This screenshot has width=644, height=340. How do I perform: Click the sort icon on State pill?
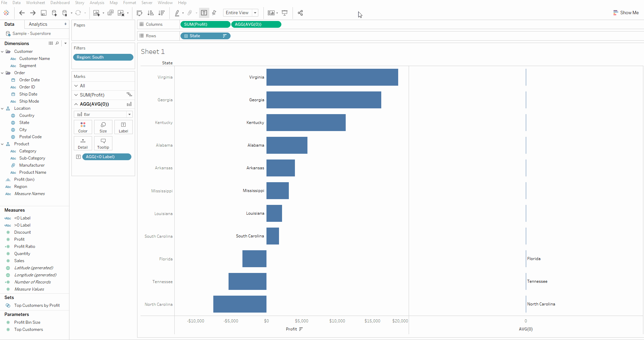pyautogui.click(x=224, y=36)
